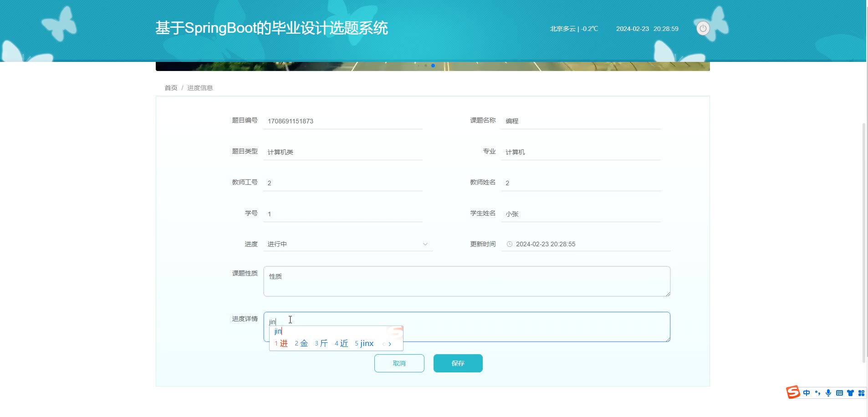The image size is (868, 417).
Task: Open the Sogou toolbox grid icon
Action: (x=861, y=393)
